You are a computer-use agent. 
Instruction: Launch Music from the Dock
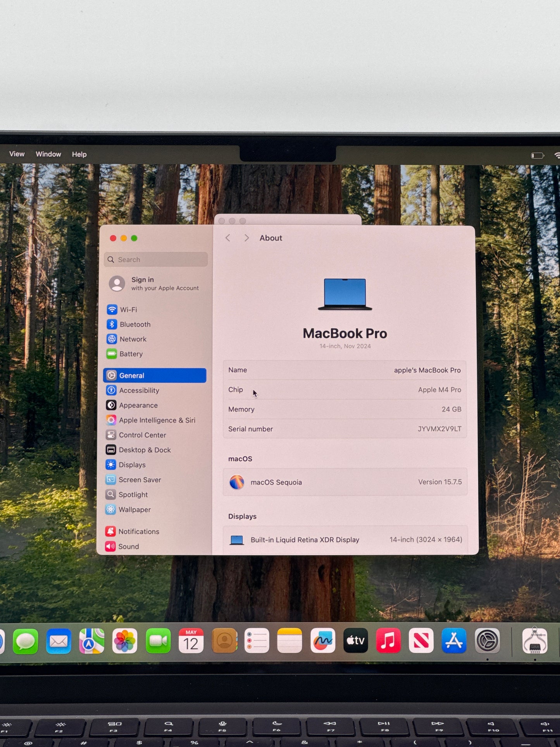click(388, 641)
